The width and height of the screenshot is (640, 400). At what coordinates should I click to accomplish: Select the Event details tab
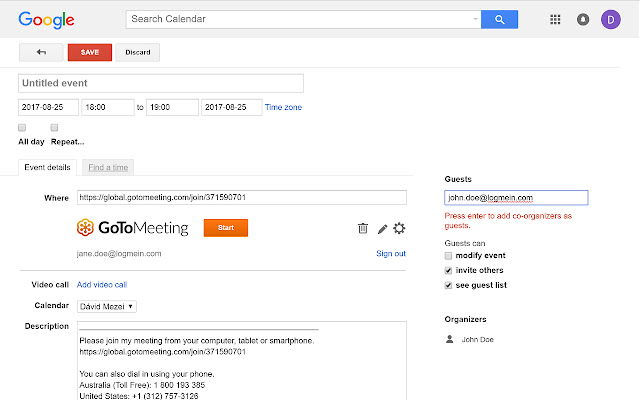48,167
